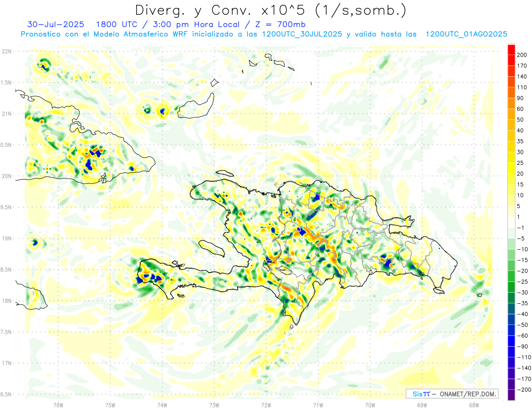The height and width of the screenshot is (411, 532).
Task: Click the "68W" longitude label
Action: pyautogui.click(x=474, y=406)
